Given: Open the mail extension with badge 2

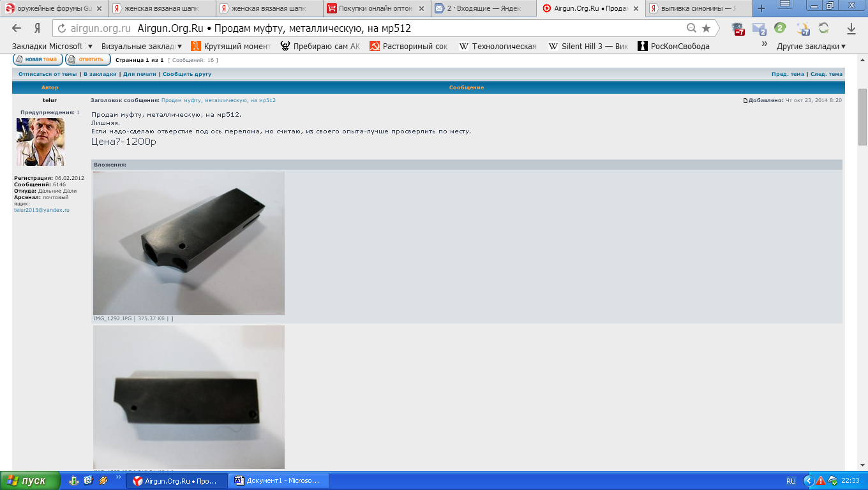Looking at the screenshot, I should (759, 29).
